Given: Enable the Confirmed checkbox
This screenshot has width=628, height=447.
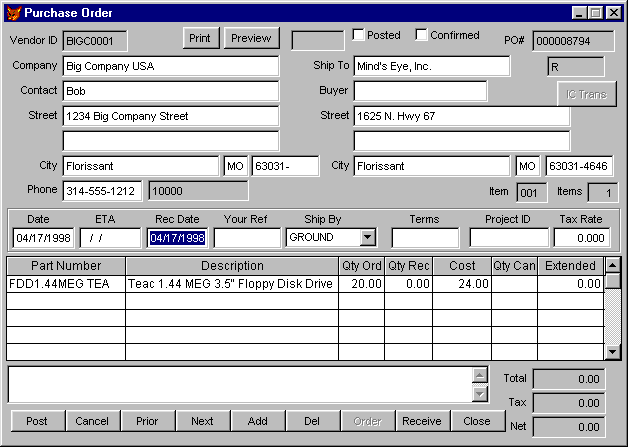Looking at the screenshot, I should (421, 35).
